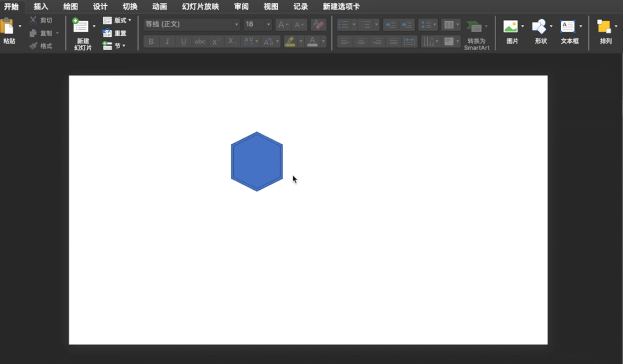Click the numbered list icon
Viewport: 623px width, 364px height.
[x=366, y=25]
